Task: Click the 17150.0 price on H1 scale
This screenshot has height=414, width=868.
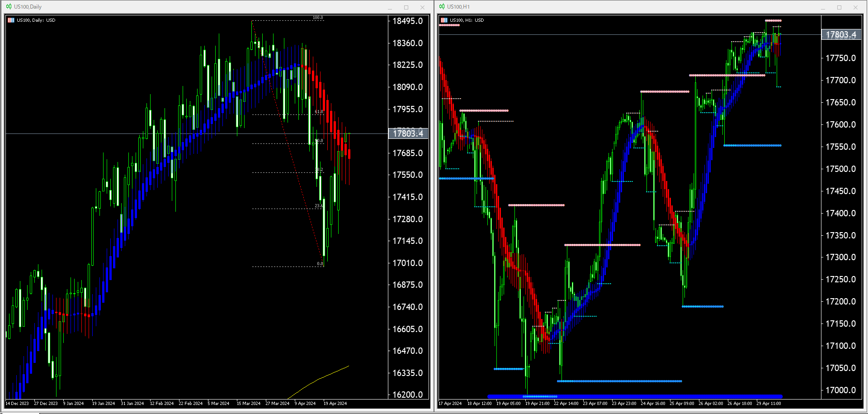Action: pos(841,324)
